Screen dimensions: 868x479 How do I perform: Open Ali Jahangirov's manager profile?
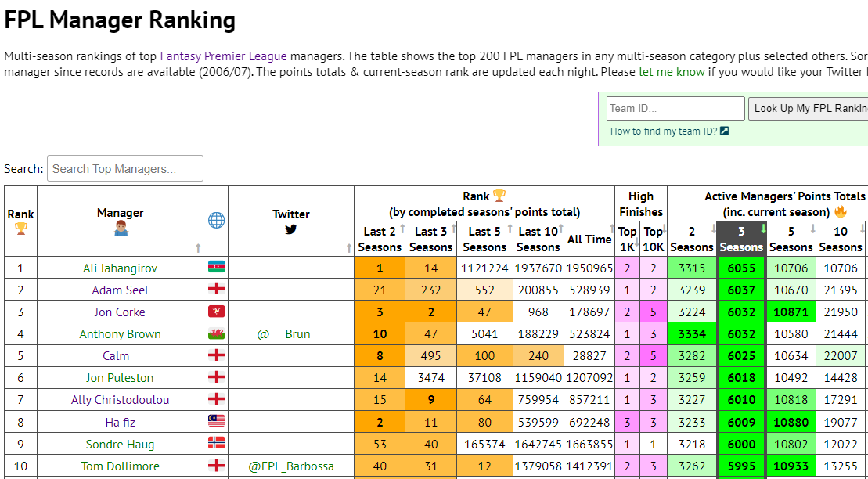click(120, 268)
